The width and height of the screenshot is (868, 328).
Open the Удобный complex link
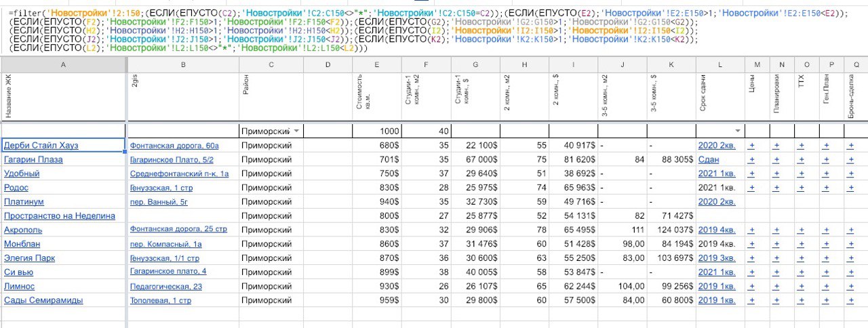point(22,173)
